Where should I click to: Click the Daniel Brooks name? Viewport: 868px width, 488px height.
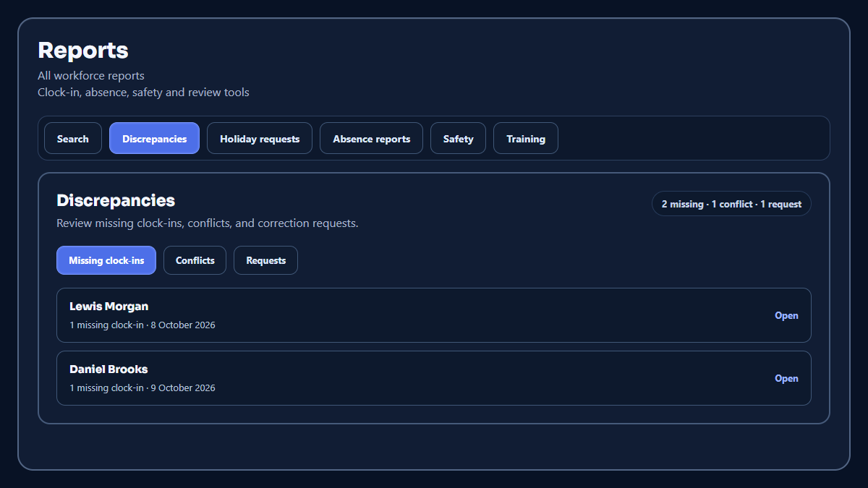pos(109,369)
